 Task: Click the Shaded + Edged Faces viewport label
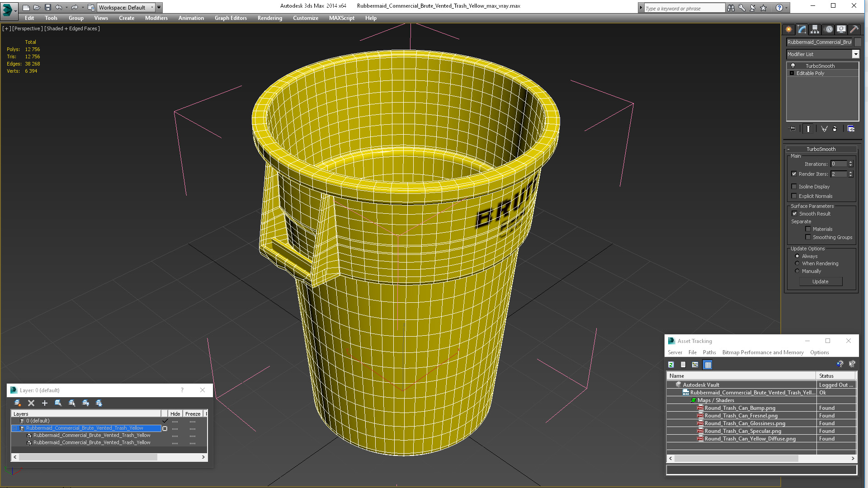pos(72,28)
